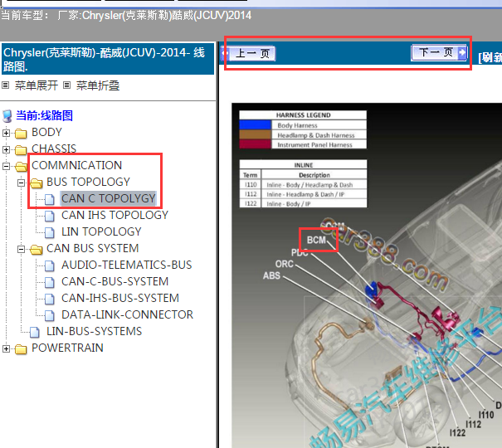Viewport: 502px width, 448px height.
Task: Open the CAN-C-BUS-SYSTEM diagram
Action: click(x=115, y=282)
